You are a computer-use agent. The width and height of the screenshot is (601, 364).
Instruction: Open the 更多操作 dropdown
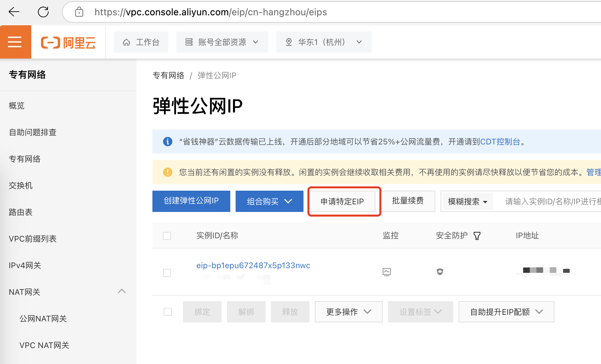pyautogui.click(x=348, y=312)
